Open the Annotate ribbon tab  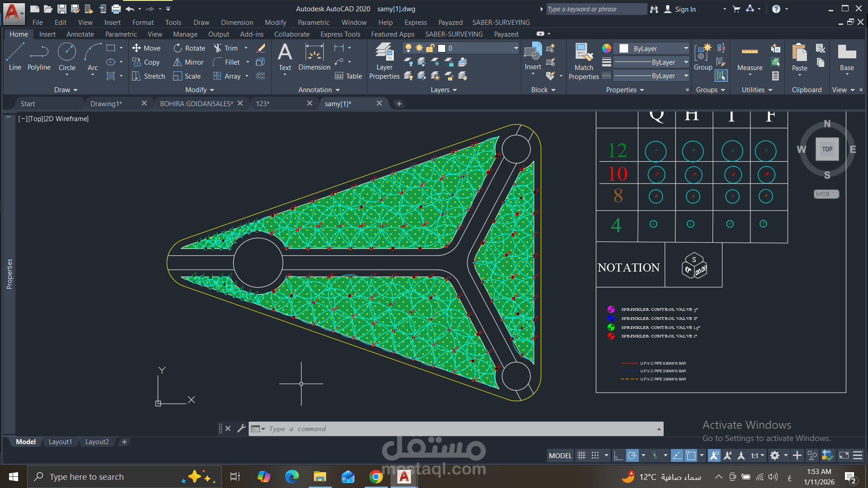80,34
